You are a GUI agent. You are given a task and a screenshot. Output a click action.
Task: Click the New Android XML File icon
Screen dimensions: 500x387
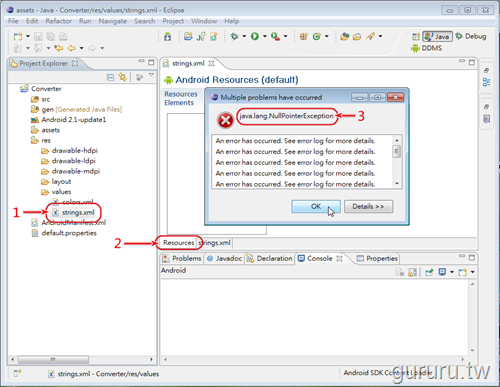coord(213,36)
